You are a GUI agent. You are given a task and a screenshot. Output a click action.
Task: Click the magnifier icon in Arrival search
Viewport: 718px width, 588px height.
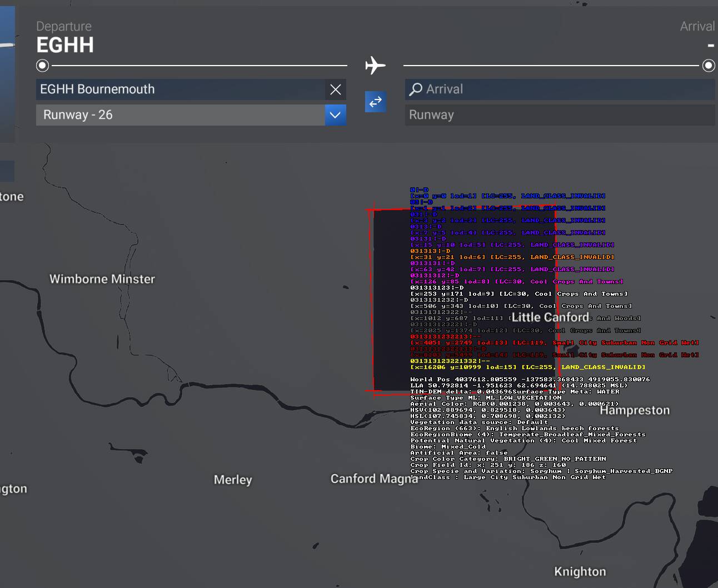click(x=416, y=89)
